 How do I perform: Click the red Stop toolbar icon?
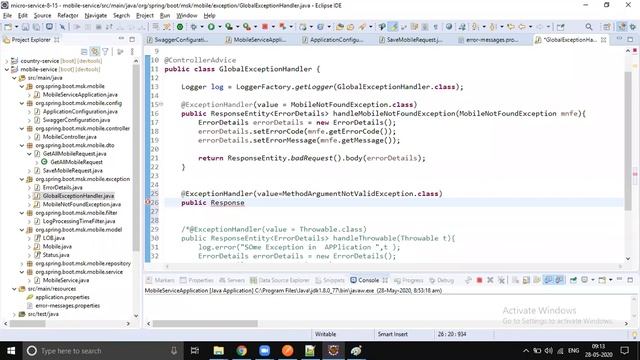tap(264, 27)
